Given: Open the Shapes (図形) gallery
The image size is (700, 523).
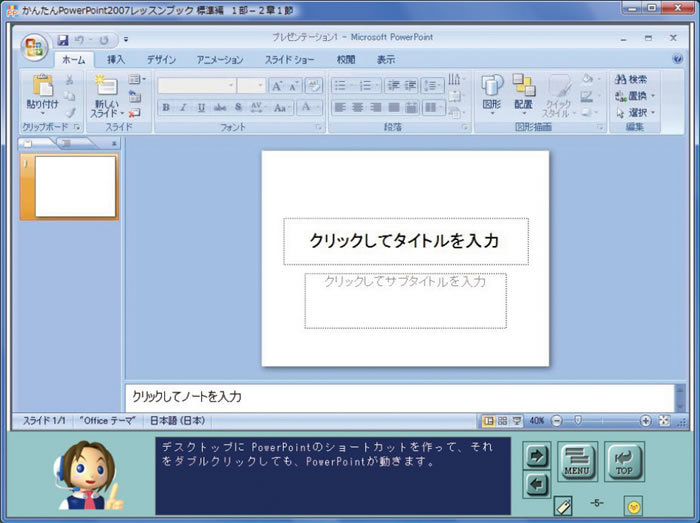Looking at the screenshot, I should pyautogui.click(x=492, y=94).
